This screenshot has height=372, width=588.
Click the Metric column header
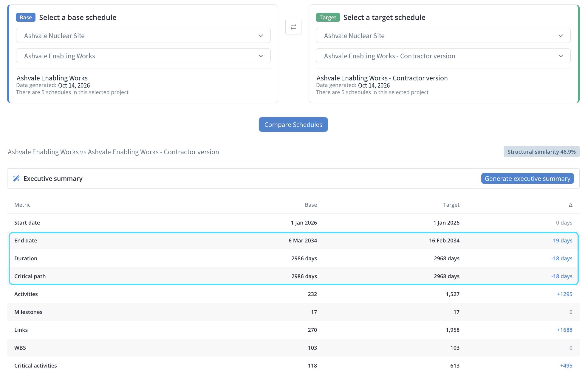22,205
